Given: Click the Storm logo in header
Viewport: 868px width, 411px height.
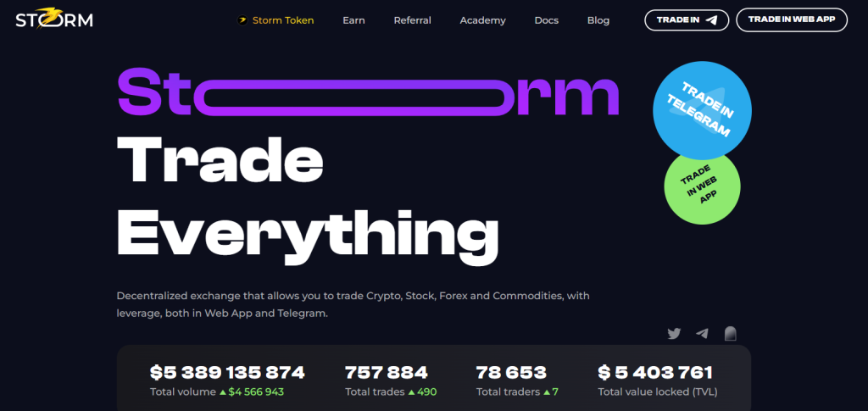Looking at the screenshot, I should pos(54,19).
